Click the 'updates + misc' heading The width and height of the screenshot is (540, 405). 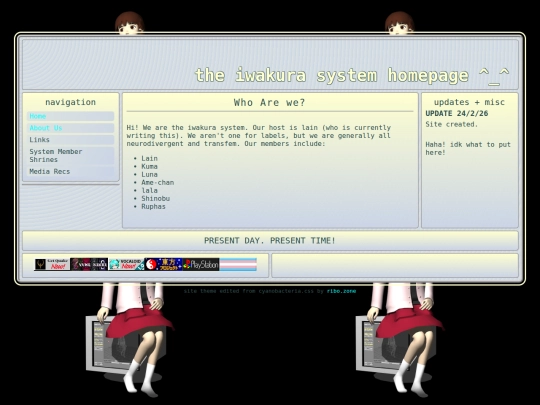click(469, 102)
